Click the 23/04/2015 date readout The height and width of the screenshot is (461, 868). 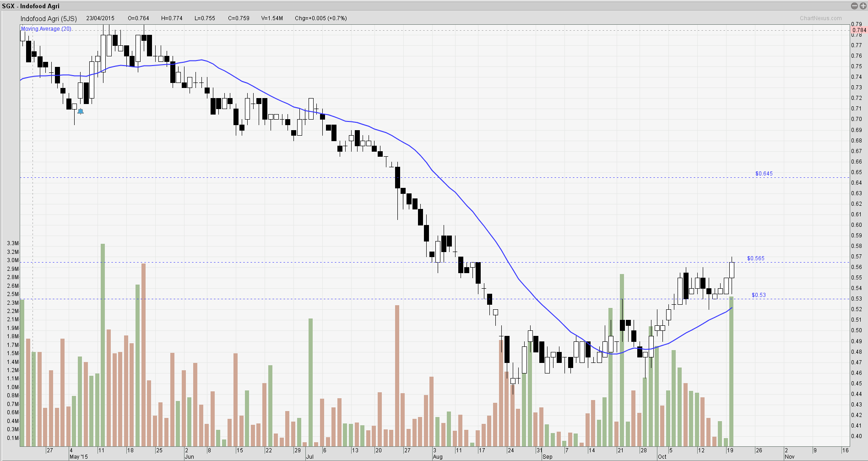(100, 18)
